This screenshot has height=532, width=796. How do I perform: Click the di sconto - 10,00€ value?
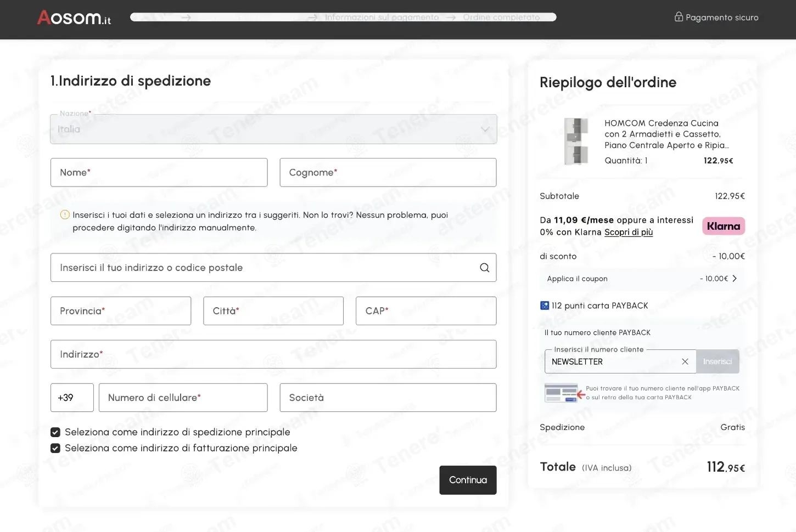[x=728, y=256]
